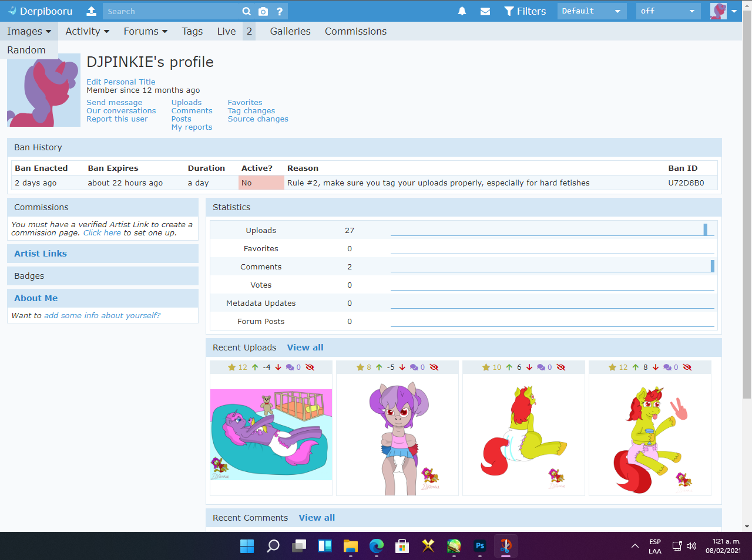Downvote the peace-sign yellow pony image
The width and height of the screenshot is (752, 560).
(x=656, y=367)
